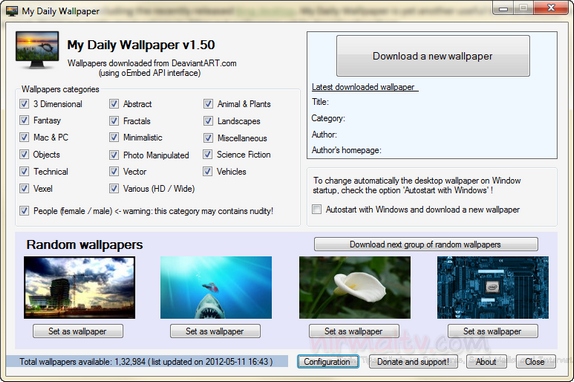
Task: Toggle the 3 Dimensional category checkbox
Action: [24, 104]
